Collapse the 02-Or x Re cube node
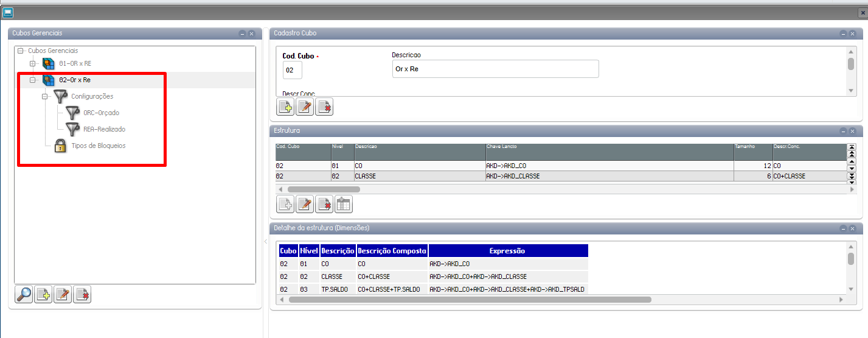The image size is (868, 338). point(33,80)
